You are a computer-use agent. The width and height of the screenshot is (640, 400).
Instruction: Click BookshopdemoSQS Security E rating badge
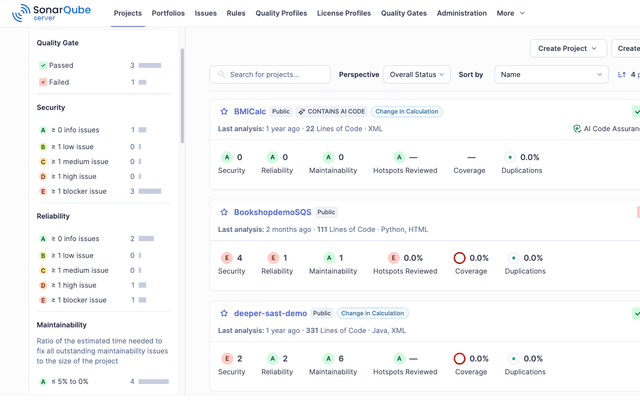coord(227,258)
